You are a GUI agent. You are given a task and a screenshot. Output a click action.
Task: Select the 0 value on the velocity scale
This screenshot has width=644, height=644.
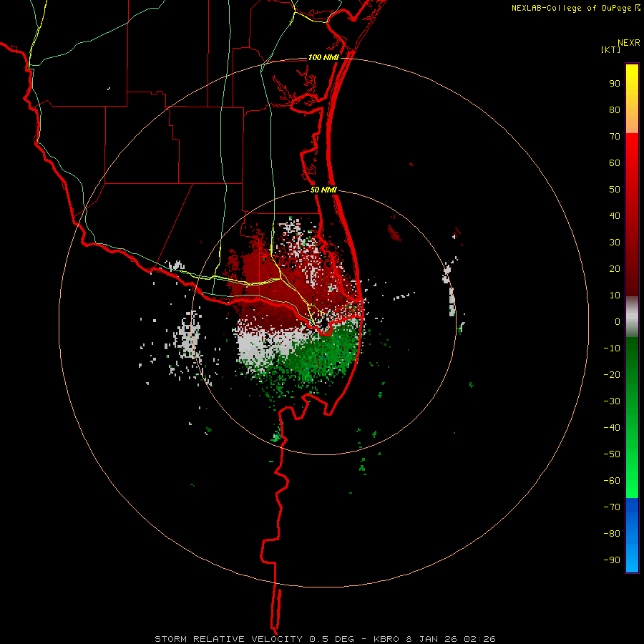tap(618, 321)
